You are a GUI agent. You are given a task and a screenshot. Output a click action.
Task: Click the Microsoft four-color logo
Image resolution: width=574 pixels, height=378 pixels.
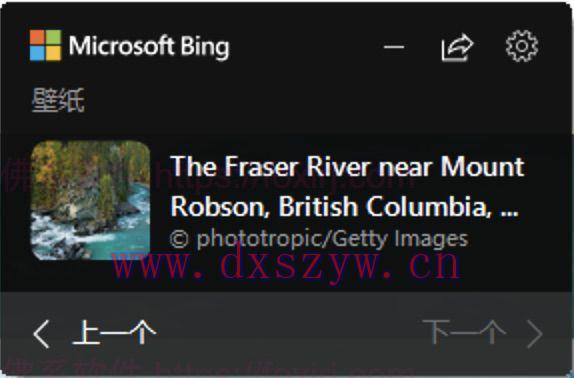pyautogui.click(x=45, y=45)
